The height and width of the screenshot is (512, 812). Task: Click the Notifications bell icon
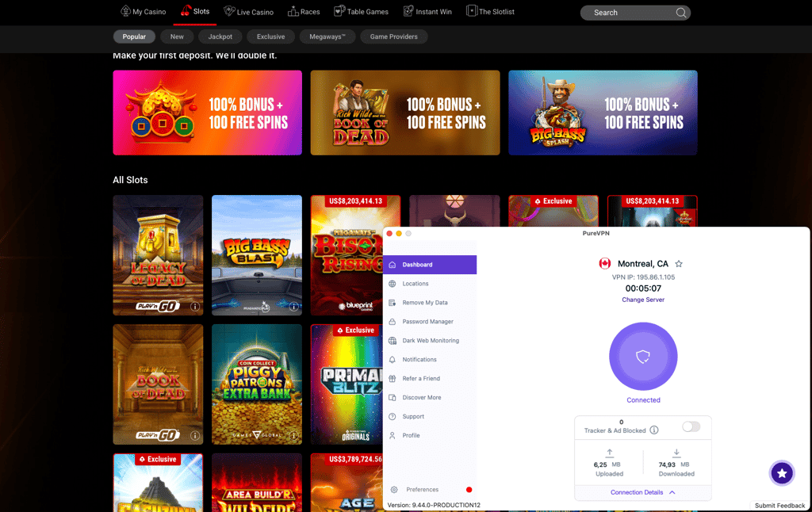pos(392,359)
